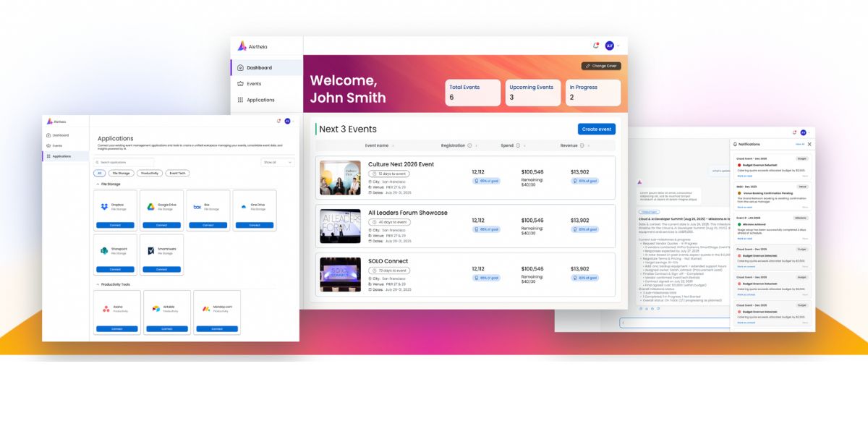This screenshot has width=868, height=434.
Task: Close the Notifications panel
Action: [x=809, y=144]
